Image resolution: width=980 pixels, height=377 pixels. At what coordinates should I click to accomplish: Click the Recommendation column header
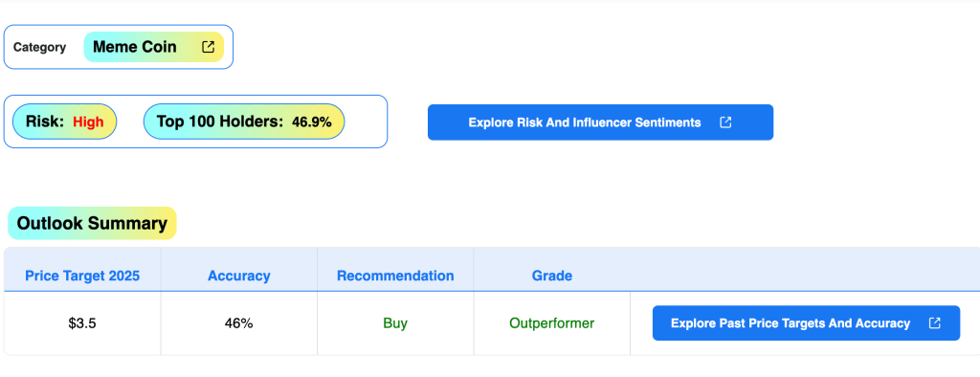point(395,276)
